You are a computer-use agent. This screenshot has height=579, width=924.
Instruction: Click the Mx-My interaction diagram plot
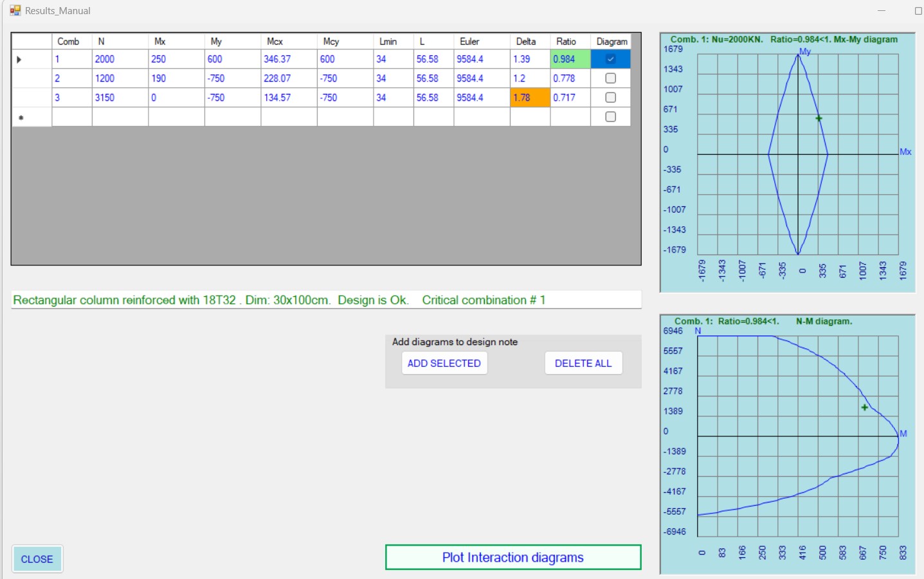point(787,163)
